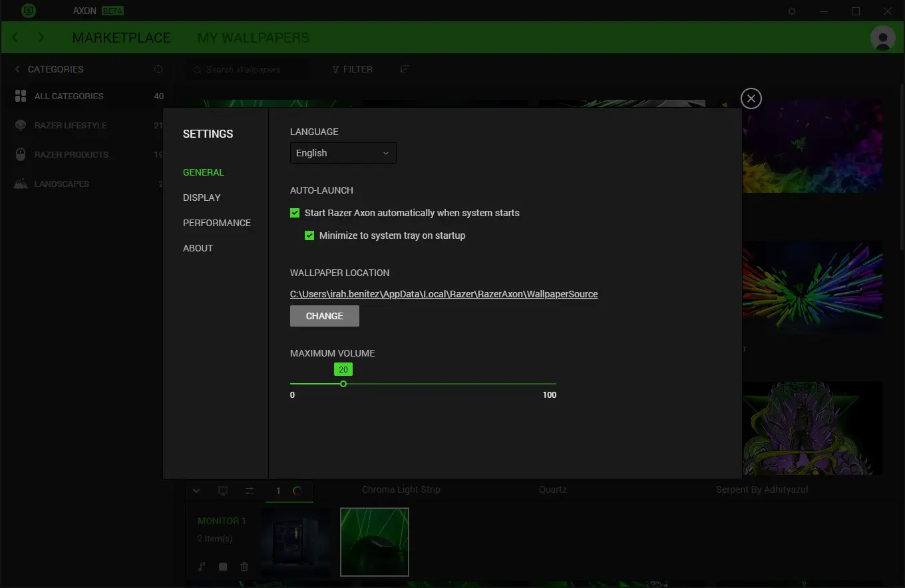Click the All Categories grid icon

click(x=21, y=96)
